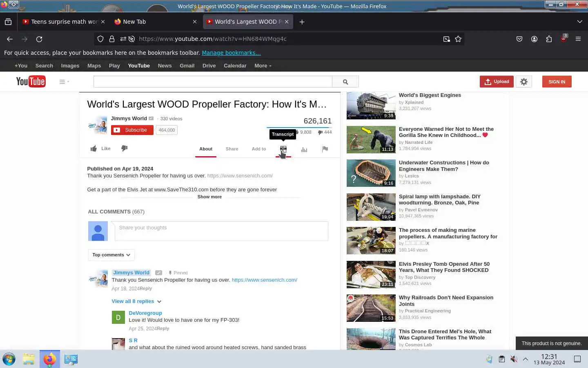Click Show more to expand description

(209, 197)
